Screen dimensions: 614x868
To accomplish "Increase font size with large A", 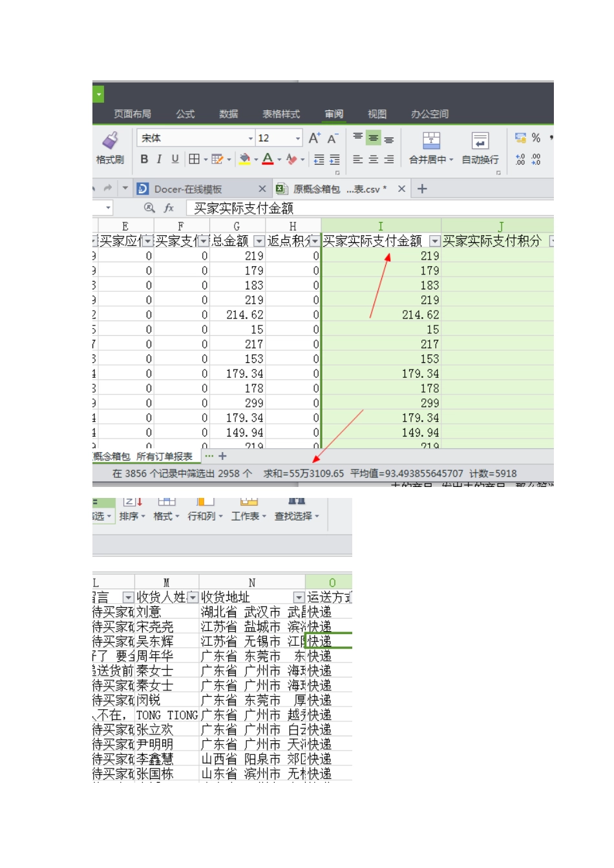I will point(314,138).
